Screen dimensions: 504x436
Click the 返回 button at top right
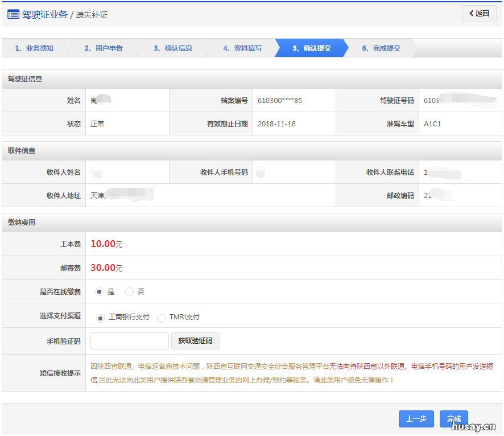[x=478, y=13]
